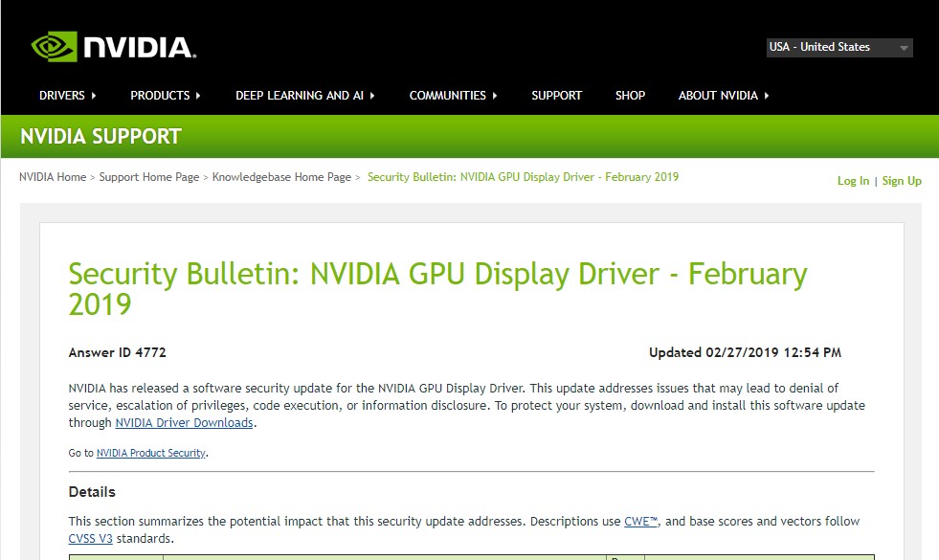Click the NVIDIA logo
This screenshot has height=560, width=939.
coord(114,47)
